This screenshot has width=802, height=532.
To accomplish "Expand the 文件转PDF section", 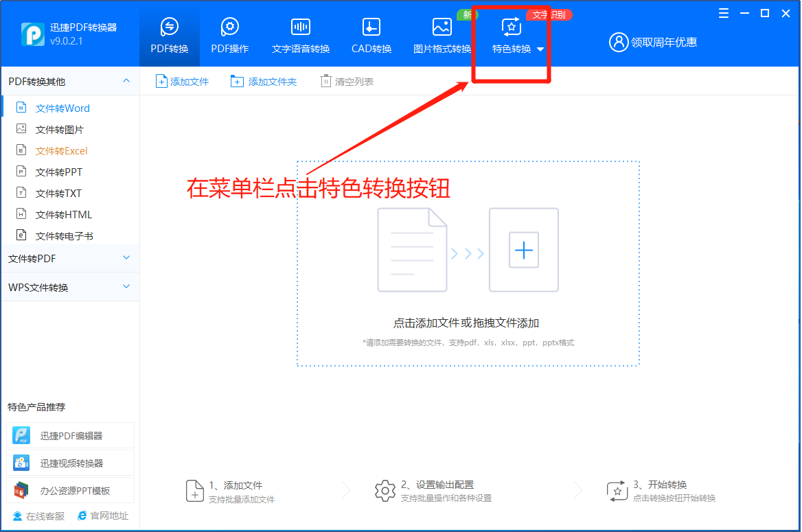I will click(126, 258).
